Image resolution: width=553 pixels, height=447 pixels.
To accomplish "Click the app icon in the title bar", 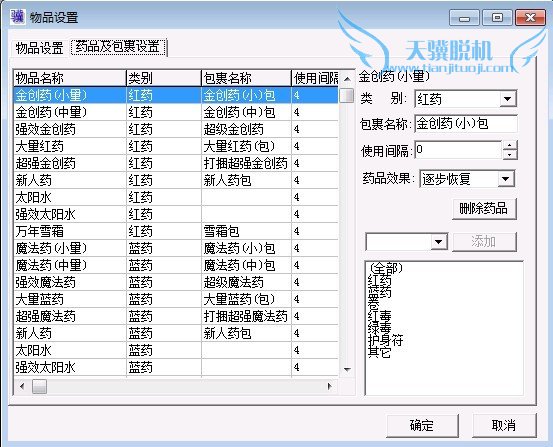I will coord(17,16).
